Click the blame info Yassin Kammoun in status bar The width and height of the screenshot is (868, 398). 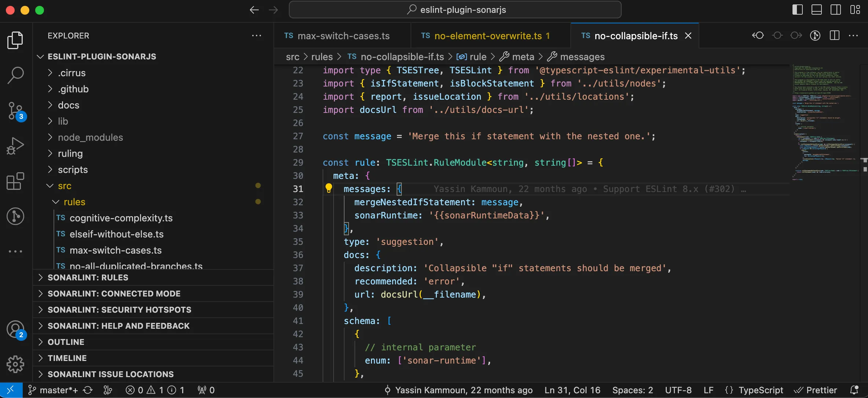[x=458, y=390]
